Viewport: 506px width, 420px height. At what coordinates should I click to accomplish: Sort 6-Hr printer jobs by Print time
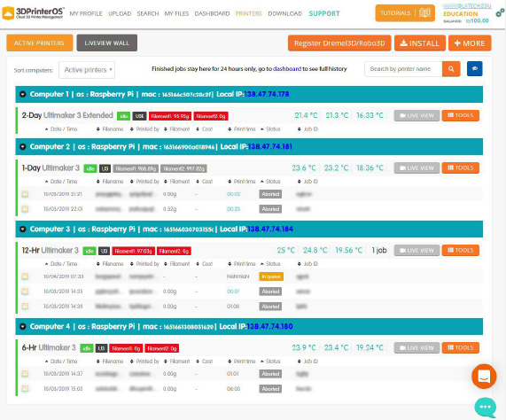tap(242, 362)
